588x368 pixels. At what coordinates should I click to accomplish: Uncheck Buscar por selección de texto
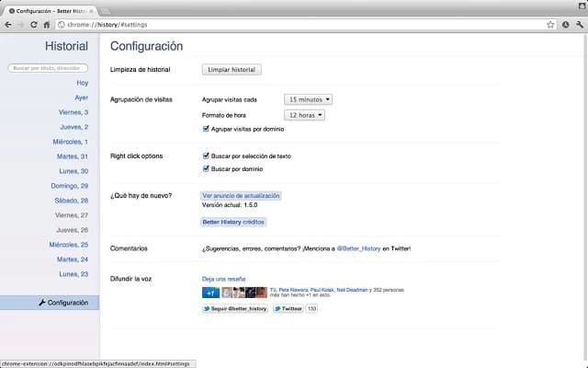point(206,156)
